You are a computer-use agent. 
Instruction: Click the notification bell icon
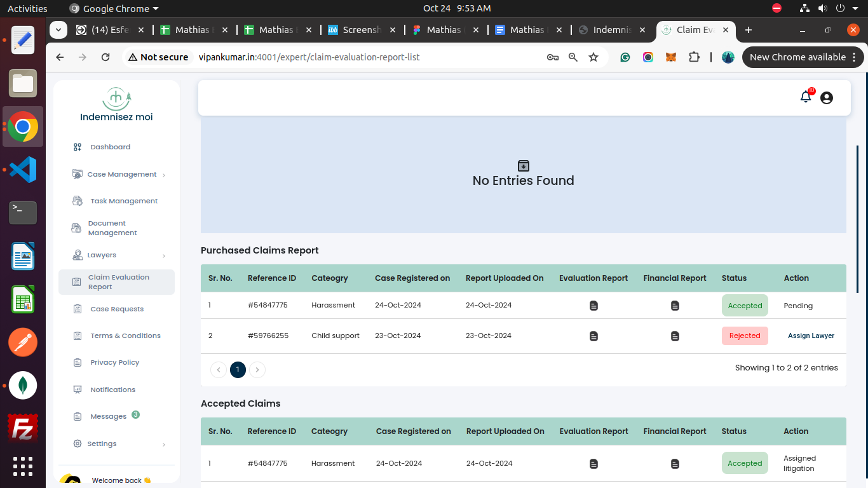[x=806, y=97]
